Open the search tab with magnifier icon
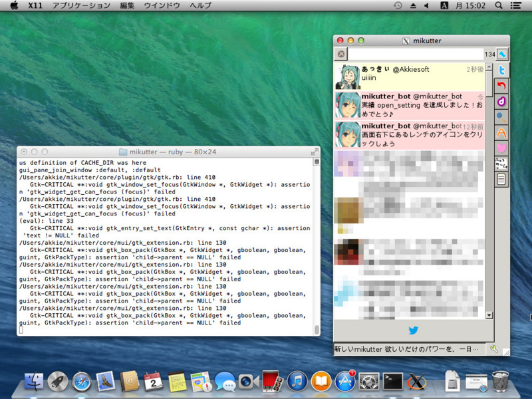This screenshot has width=532, height=399. (x=501, y=117)
